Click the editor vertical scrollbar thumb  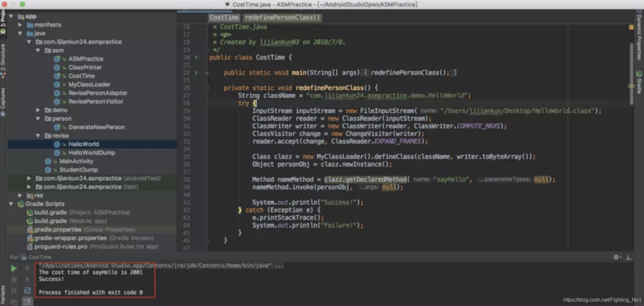[x=631, y=73]
